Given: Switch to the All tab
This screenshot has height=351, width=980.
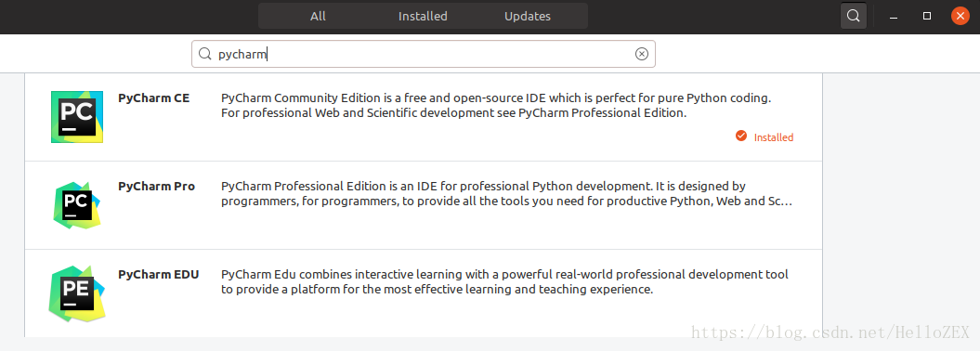Looking at the screenshot, I should 318,16.
